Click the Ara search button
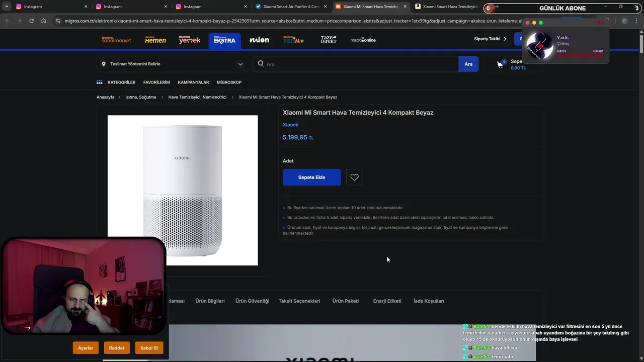The width and height of the screenshot is (644, 362). click(x=468, y=64)
